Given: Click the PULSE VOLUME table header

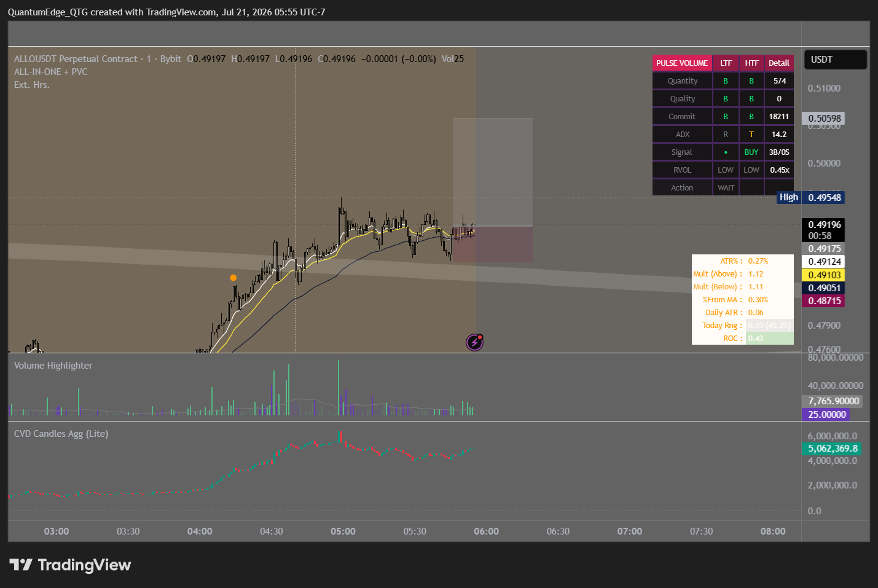Looking at the screenshot, I should pos(682,63).
